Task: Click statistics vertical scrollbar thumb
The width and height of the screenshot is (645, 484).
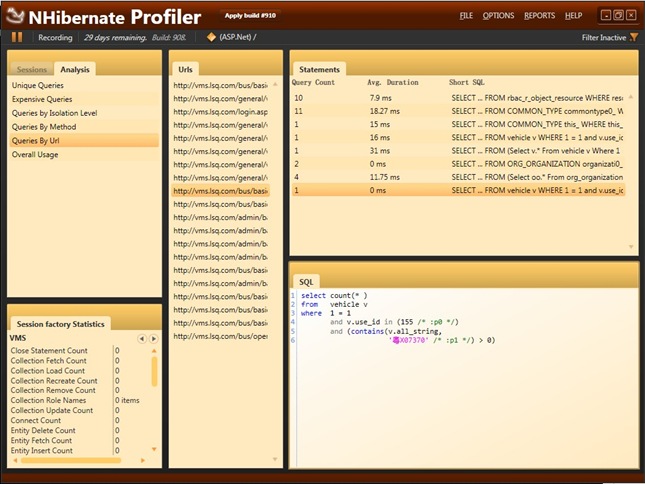Action: 154,371
